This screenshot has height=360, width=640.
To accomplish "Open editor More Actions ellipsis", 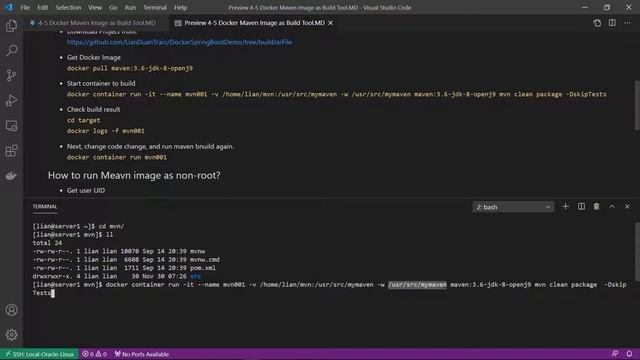I will point(627,23).
